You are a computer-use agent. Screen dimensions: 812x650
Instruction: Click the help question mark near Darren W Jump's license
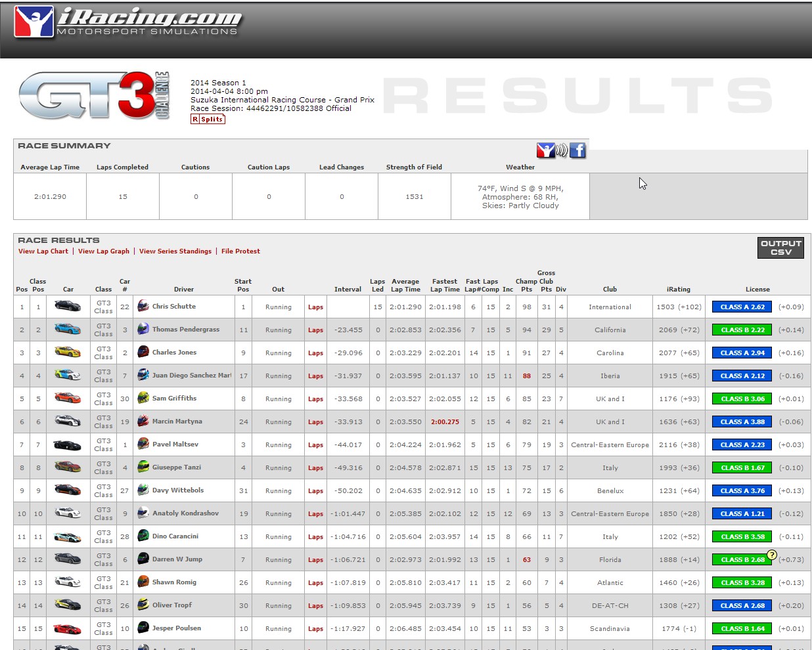pos(772,555)
